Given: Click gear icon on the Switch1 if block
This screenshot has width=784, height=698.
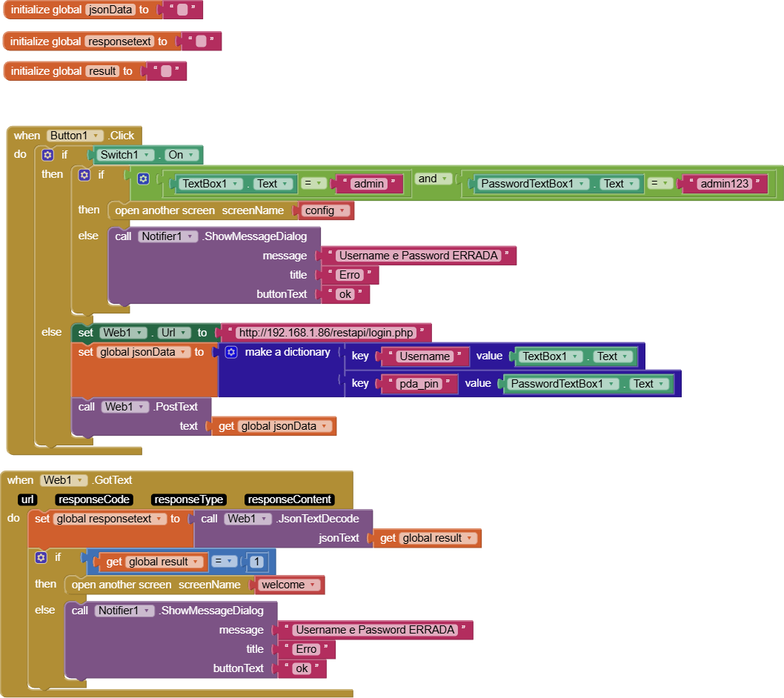Looking at the screenshot, I should point(48,155).
